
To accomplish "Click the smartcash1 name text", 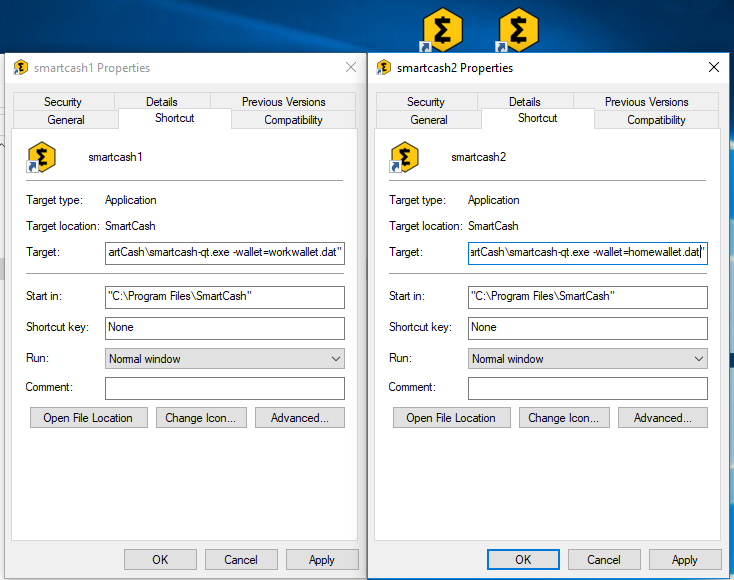I will (115, 157).
